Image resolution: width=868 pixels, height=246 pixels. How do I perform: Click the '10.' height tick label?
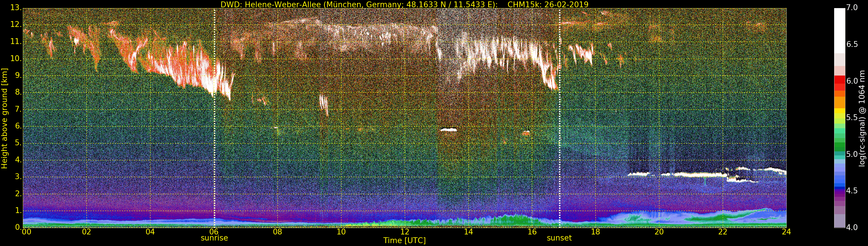pyautogui.click(x=16, y=59)
